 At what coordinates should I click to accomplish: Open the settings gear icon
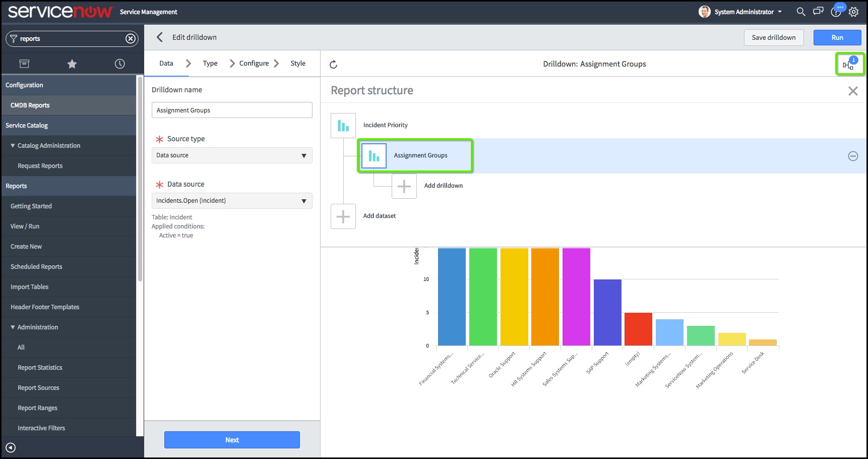853,12
